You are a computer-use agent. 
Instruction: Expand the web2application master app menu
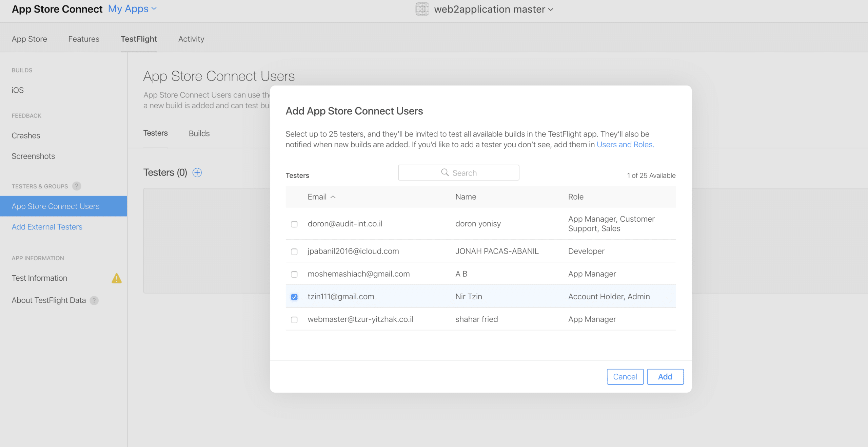(493, 9)
